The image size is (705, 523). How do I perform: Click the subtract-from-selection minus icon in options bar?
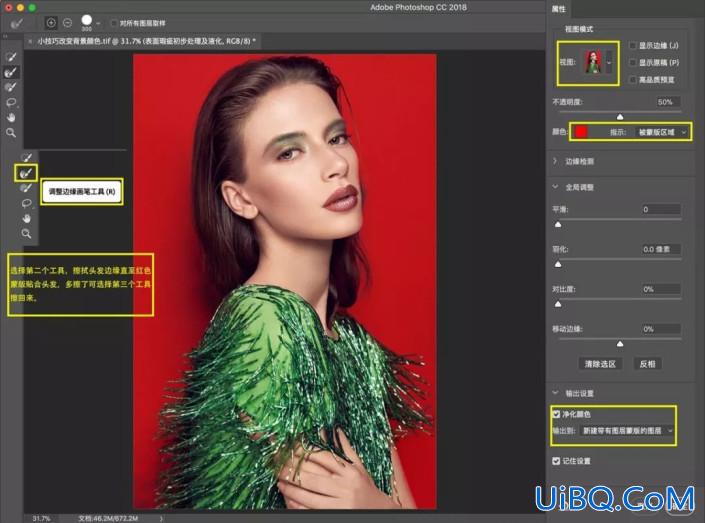67,22
